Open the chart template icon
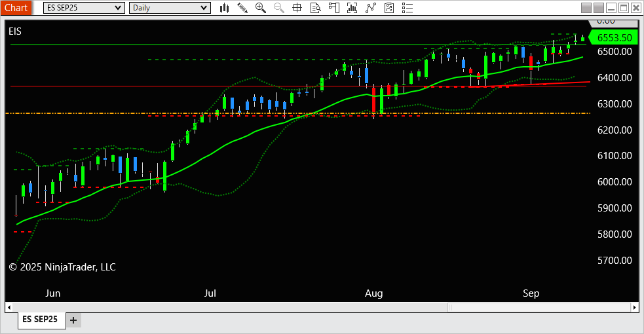This screenshot has height=334, width=644. 389,8
